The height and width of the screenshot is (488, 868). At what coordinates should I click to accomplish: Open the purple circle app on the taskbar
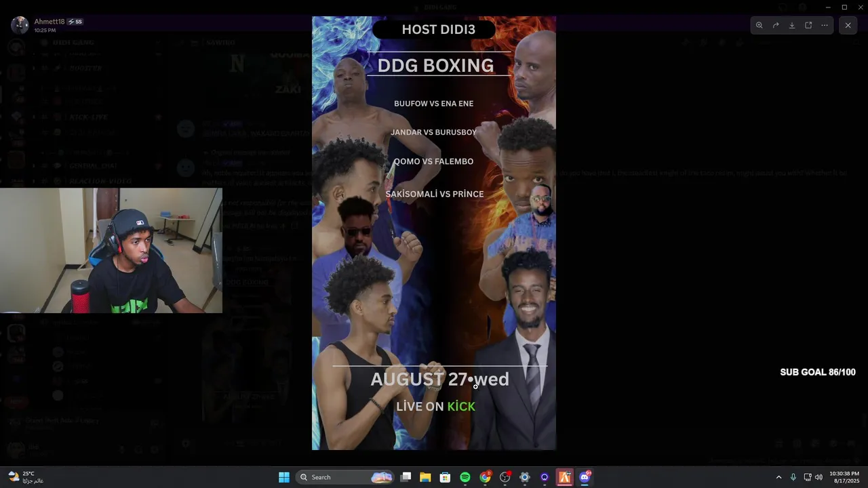pyautogui.click(x=545, y=477)
